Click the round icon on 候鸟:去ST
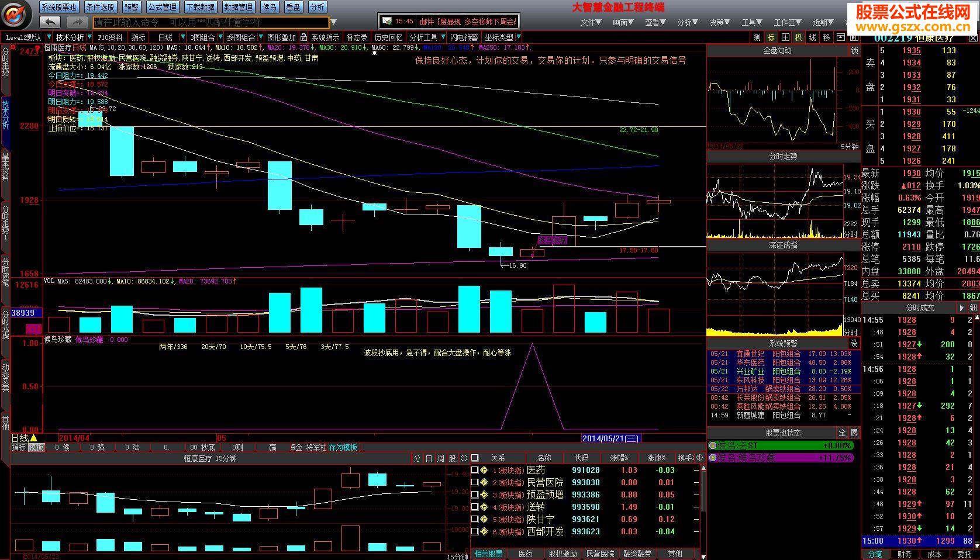Image resolution: width=980 pixels, height=560 pixels. [713, 445]
